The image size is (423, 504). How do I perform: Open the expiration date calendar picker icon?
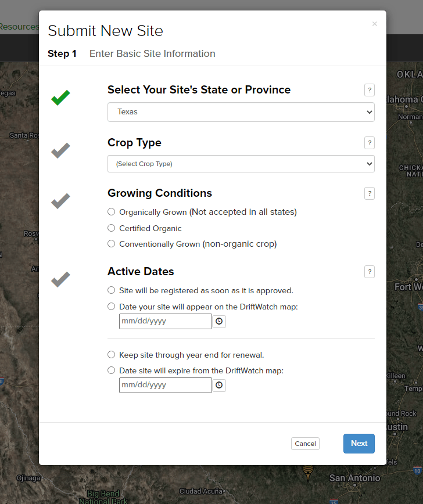(219, 385)
